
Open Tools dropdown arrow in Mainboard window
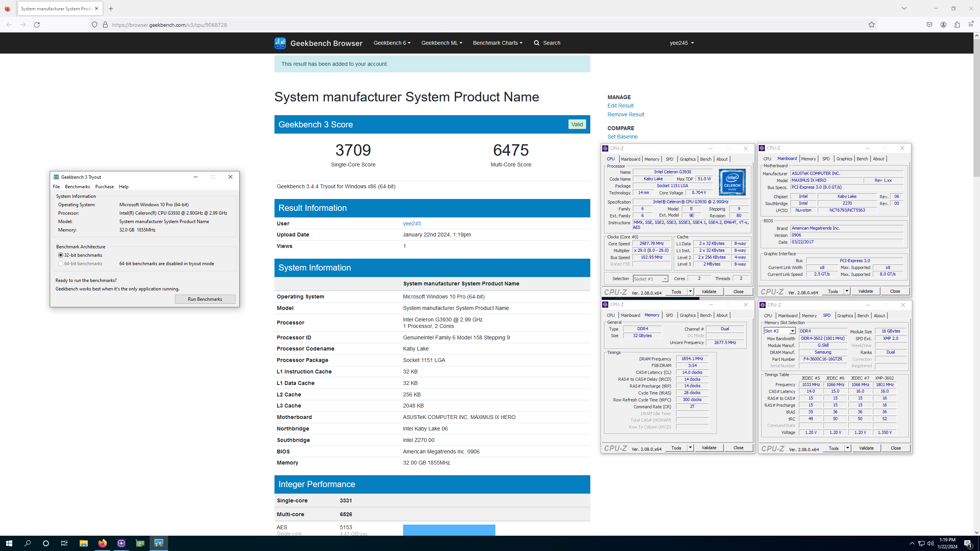[847, 292]
